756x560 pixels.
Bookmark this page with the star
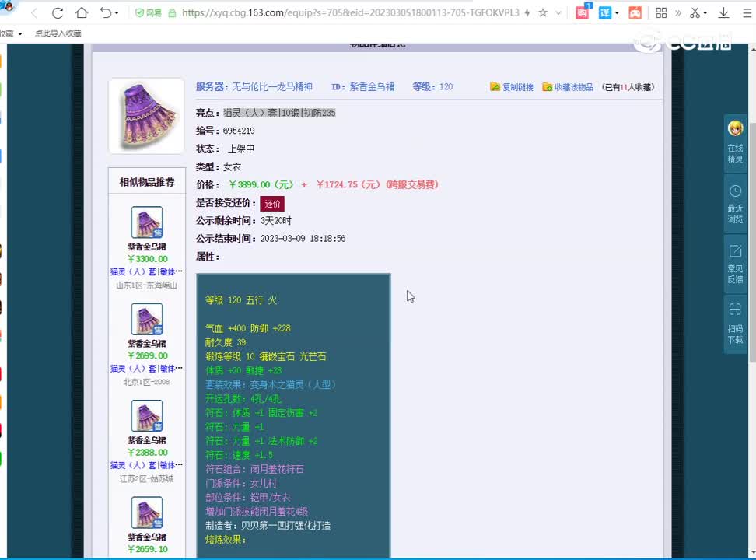(x=543, y=13)
